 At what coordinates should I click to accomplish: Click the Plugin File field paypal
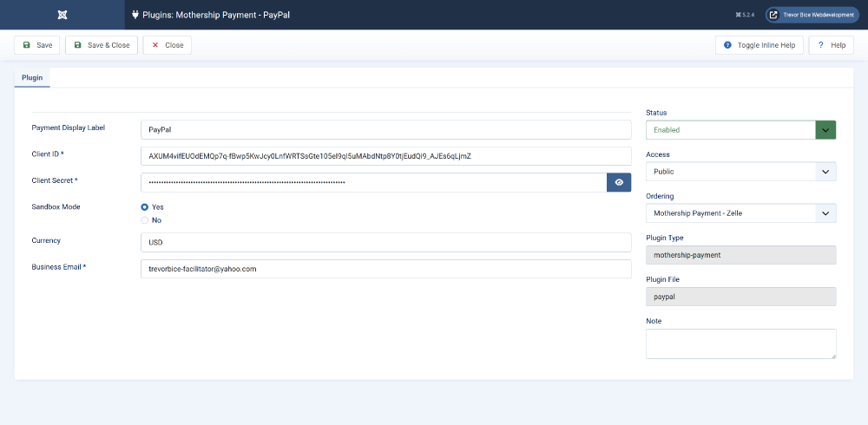740,297
